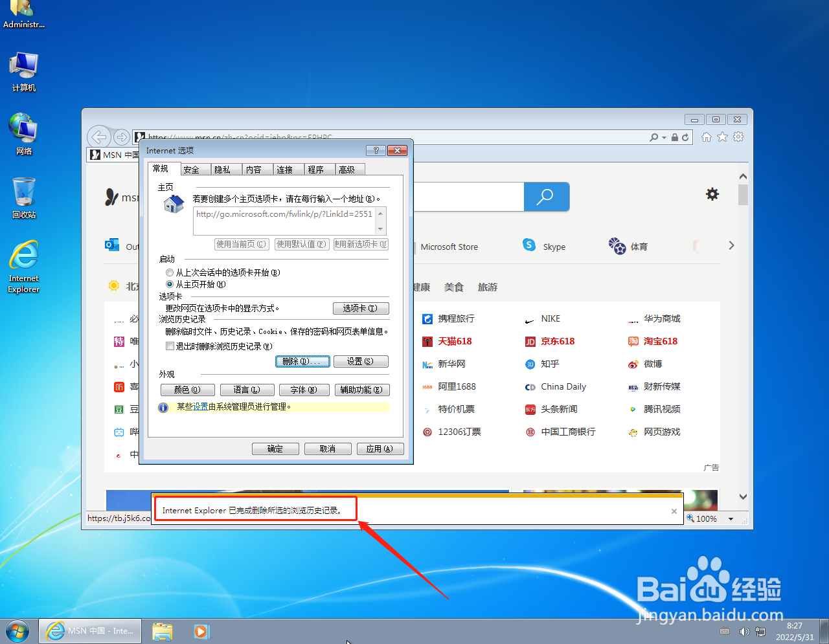
Task: Open IE Tools gear icon
Action: 738,137
